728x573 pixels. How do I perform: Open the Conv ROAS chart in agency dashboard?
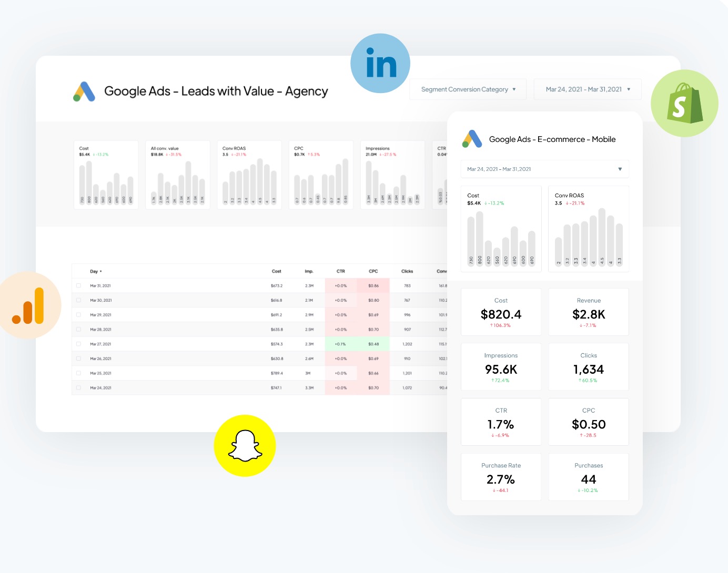(249, 175)
